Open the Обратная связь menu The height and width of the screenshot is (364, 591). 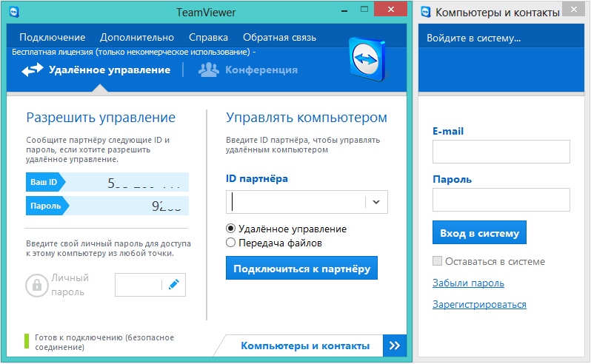(x=279, y=37)
